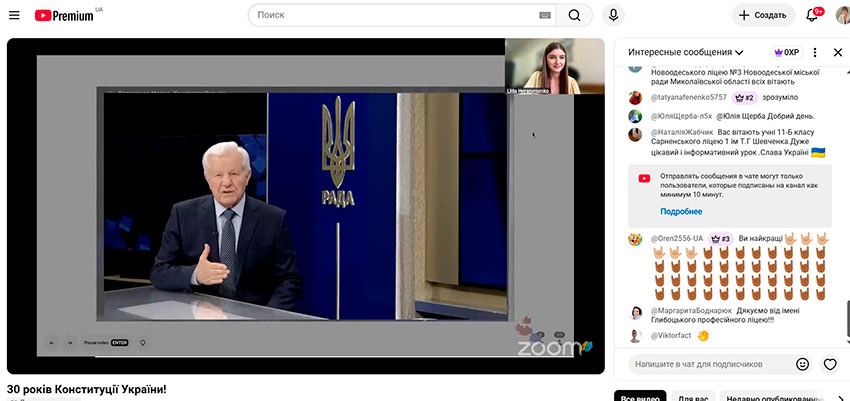
Task: Open Oren2556-UA commenter avatar
Action: pyautogui.click(x=635, y=239)
